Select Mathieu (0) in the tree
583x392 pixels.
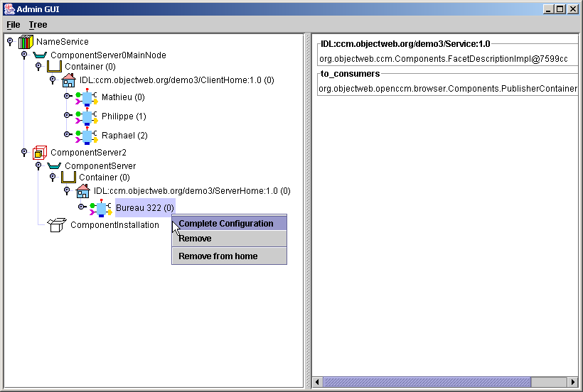pyautogui.click(x=123, y=97)
